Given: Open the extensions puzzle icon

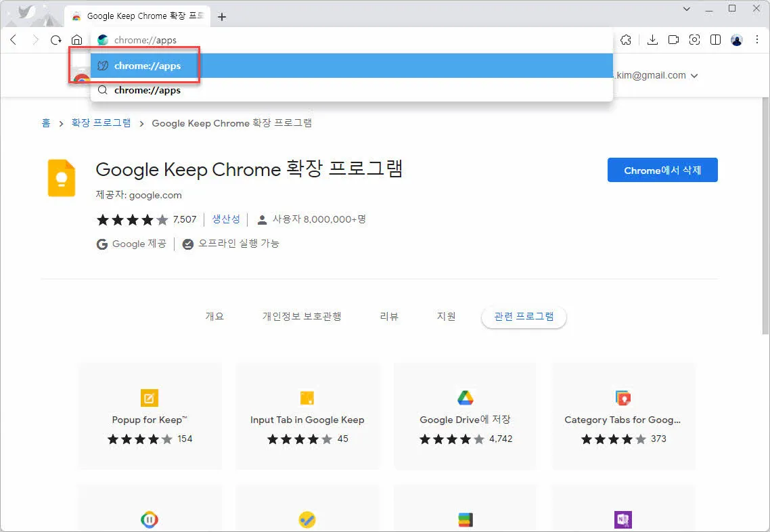Looking at the screenshot, I should pyautogui.click(x=626, y=40).
